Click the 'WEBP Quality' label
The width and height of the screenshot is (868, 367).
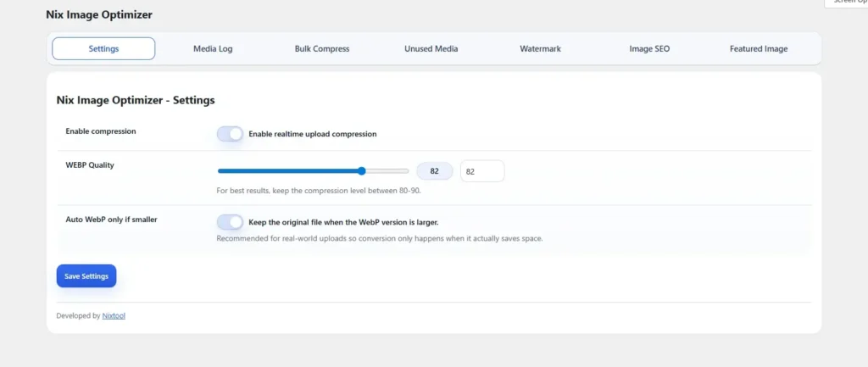click(90, 165)
